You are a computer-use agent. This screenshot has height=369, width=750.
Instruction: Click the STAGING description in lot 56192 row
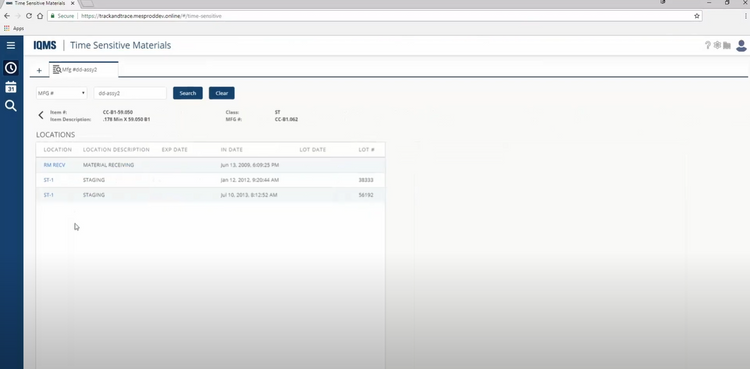[94, 195]
